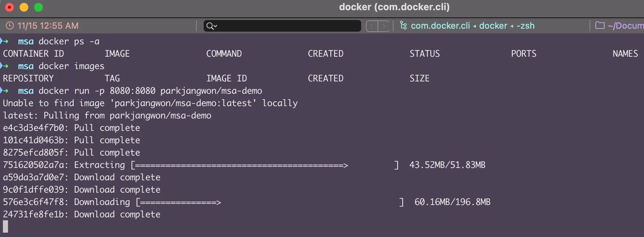The width and height of the screenshot is (644, 237).
Task: Go to next search result arrow
Action: tap(383, 26)
